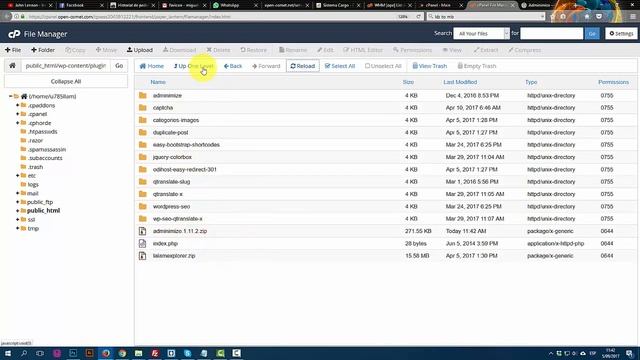Collapse the /home root tree node
The width and height of the screenshot is (640, 360).
point(10,96)
